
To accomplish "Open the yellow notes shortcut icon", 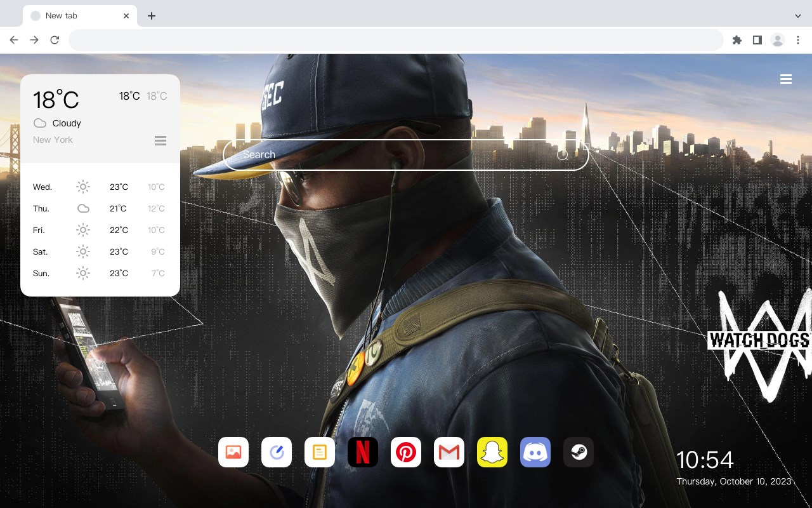I will pyautogui.click(x=320, y=452).
